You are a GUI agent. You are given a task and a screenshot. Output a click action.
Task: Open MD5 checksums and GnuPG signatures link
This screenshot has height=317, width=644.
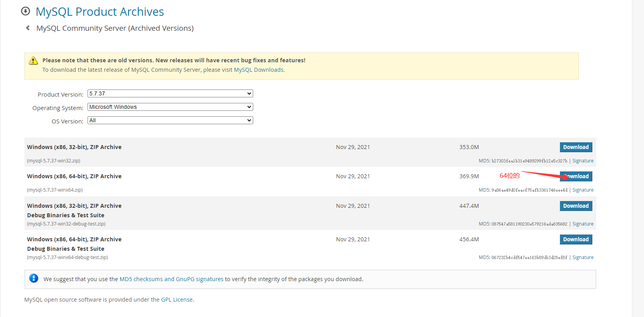(172, 279)
